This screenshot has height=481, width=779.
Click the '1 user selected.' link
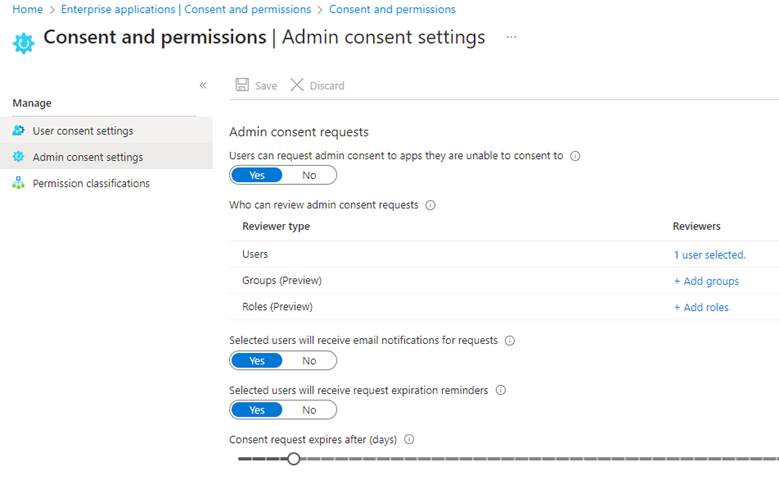(x=709, y=255)
